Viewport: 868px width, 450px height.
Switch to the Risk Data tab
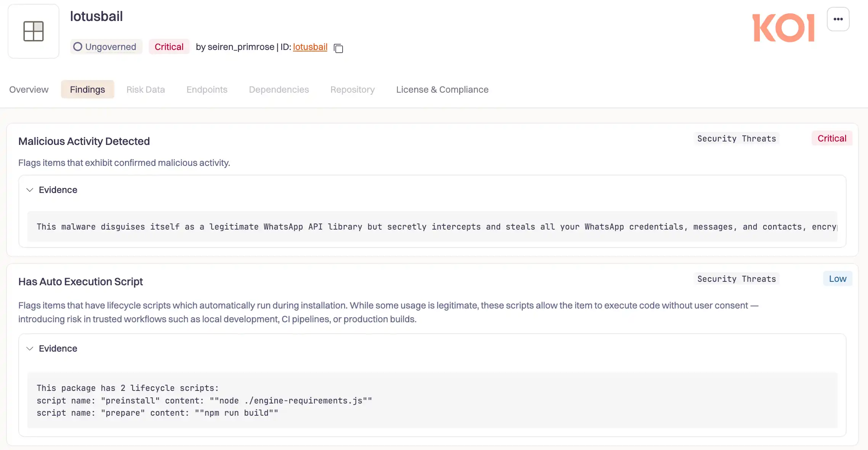tap(146, 90)
